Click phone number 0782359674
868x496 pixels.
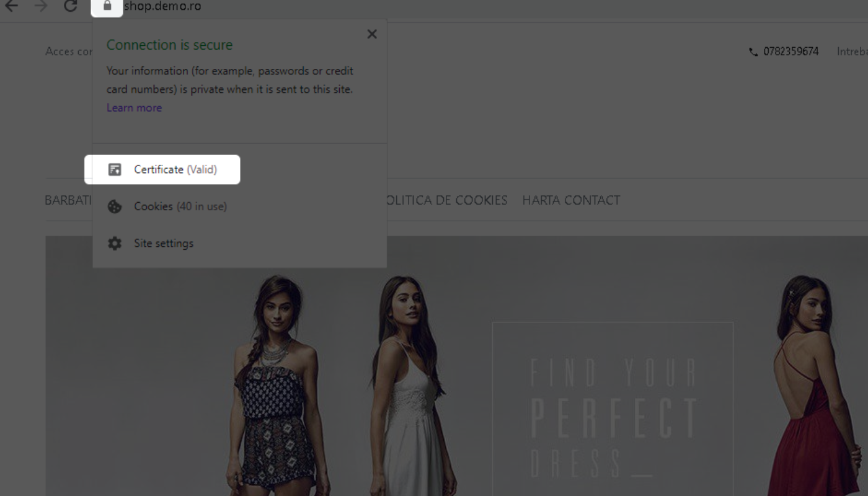(791, 51)
